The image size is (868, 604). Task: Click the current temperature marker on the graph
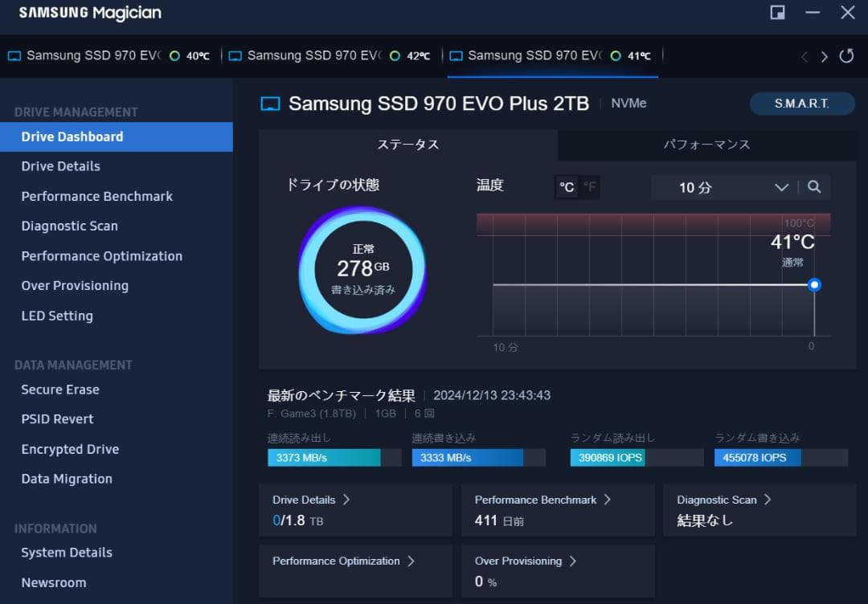(814, 284)
